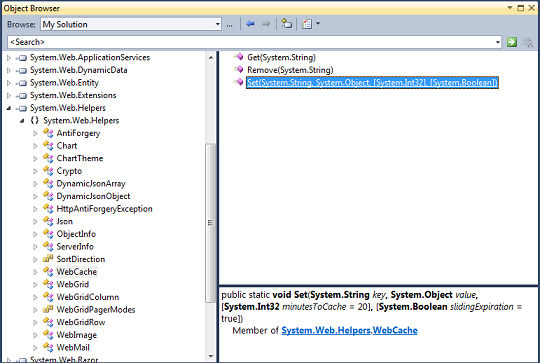Click the tree scrollbar down arrow
This screenshot has width=540, height=363.
(211, 356)
